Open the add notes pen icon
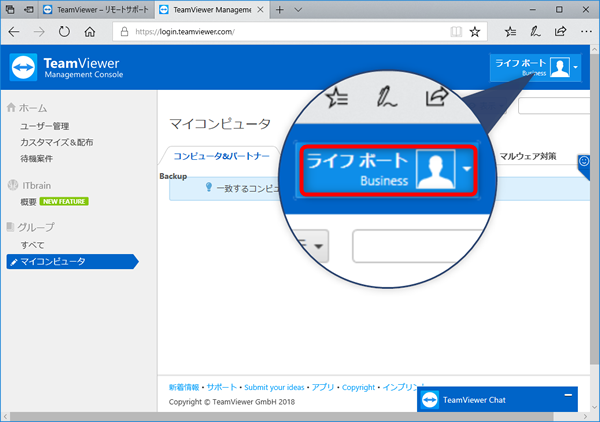 535,31
